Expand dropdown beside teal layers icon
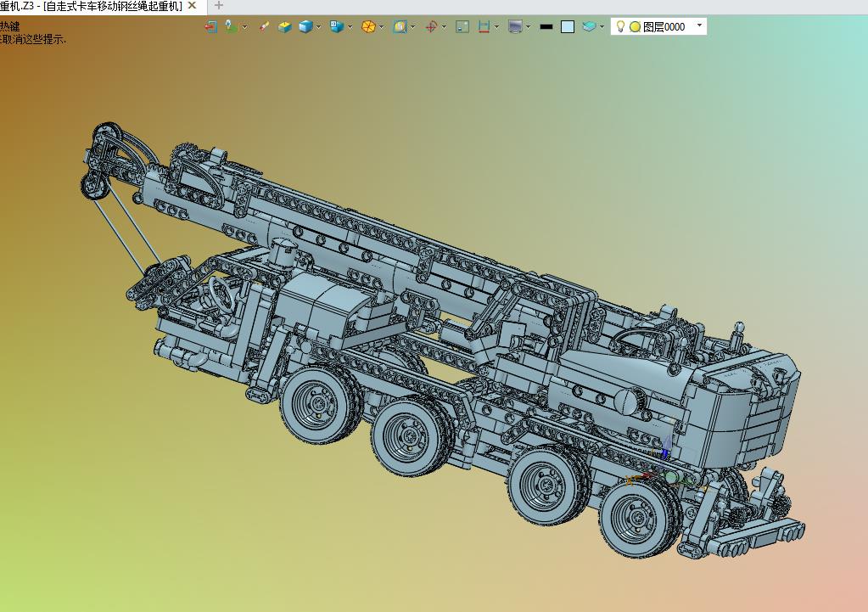 pos(602,27)
